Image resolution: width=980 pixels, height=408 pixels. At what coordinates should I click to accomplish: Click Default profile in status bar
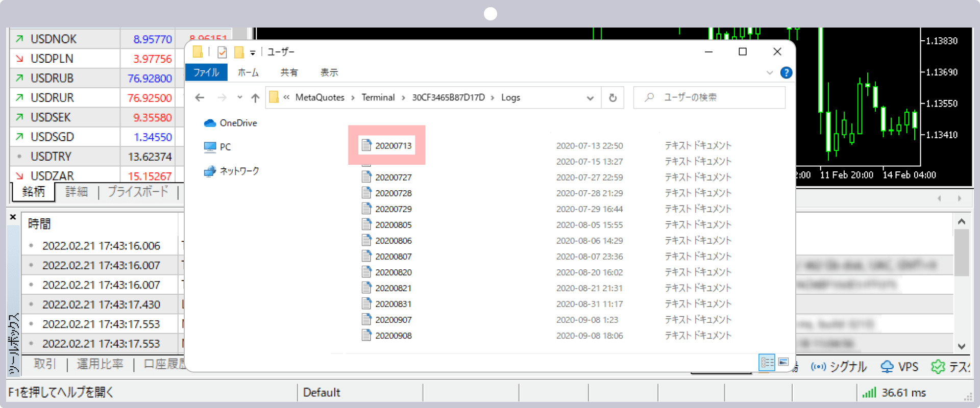tap(322, 393)
